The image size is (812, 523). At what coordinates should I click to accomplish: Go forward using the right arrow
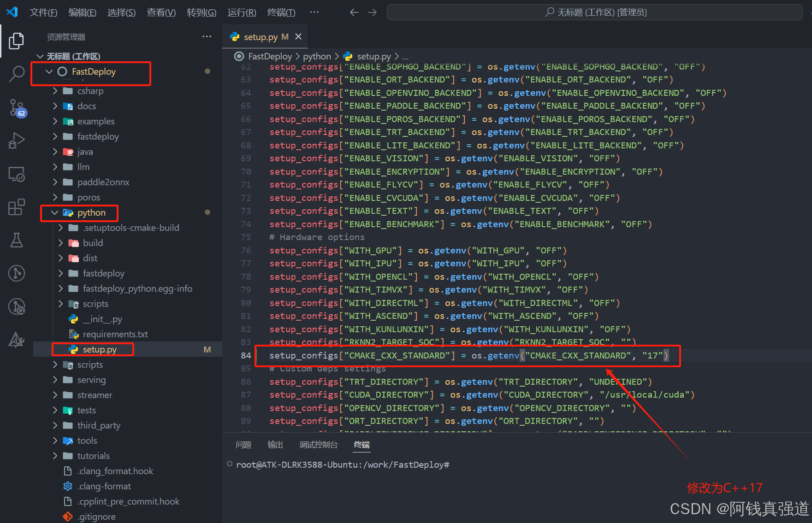373,12
